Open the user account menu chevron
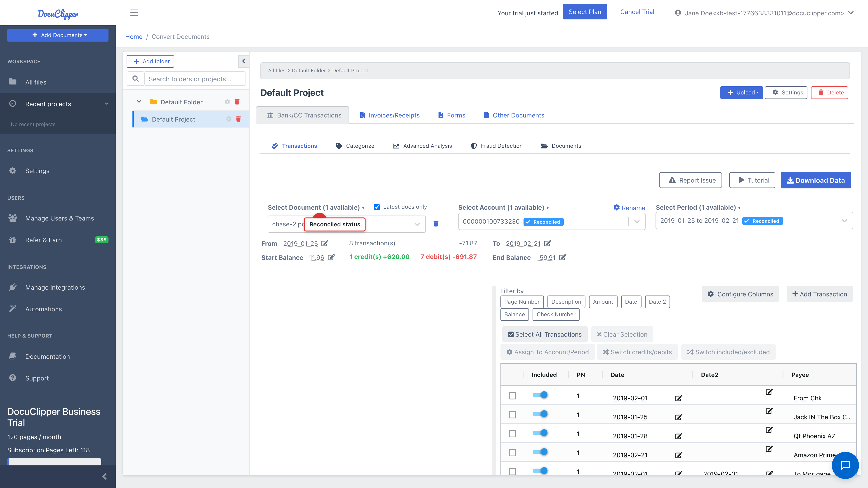Viewport: 868px width, 488px height. 851,13
